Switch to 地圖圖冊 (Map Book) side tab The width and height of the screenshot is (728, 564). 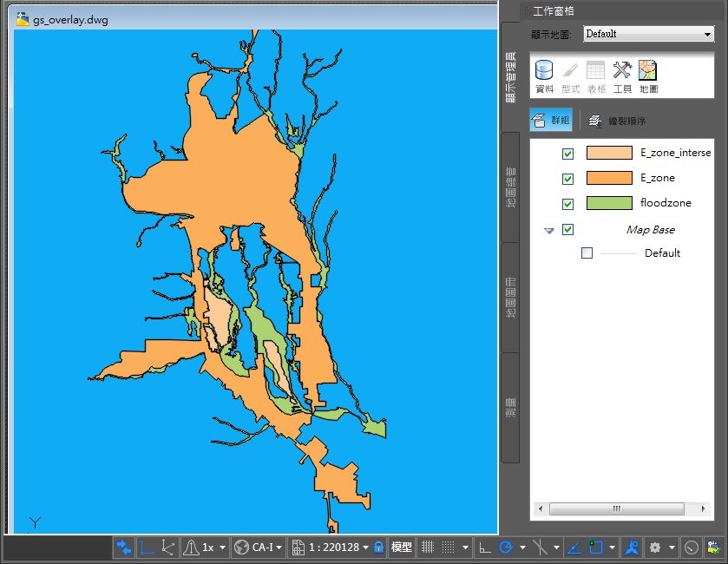pos(510,298)
